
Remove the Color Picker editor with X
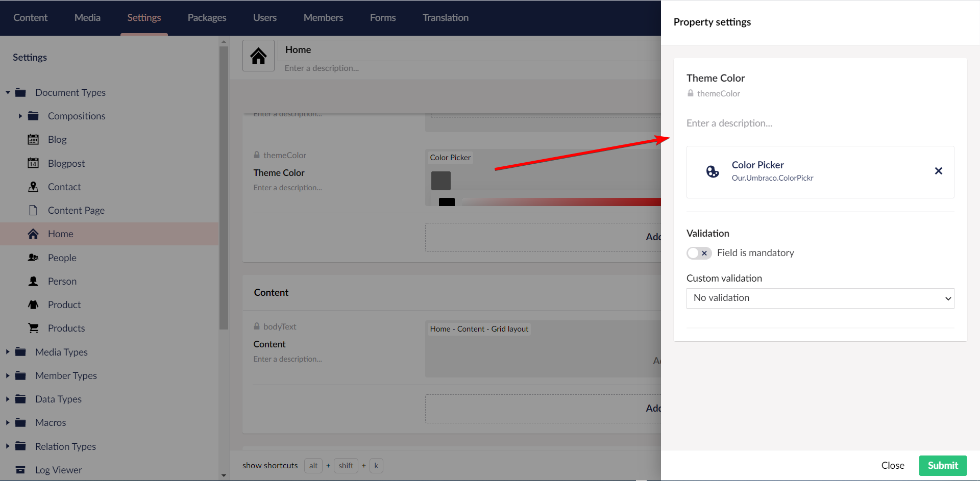938,171
